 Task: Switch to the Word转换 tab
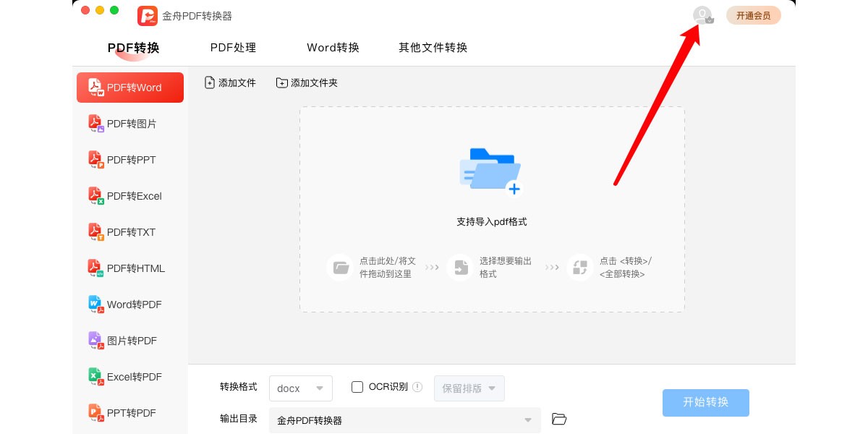click(x=333, y=48)
